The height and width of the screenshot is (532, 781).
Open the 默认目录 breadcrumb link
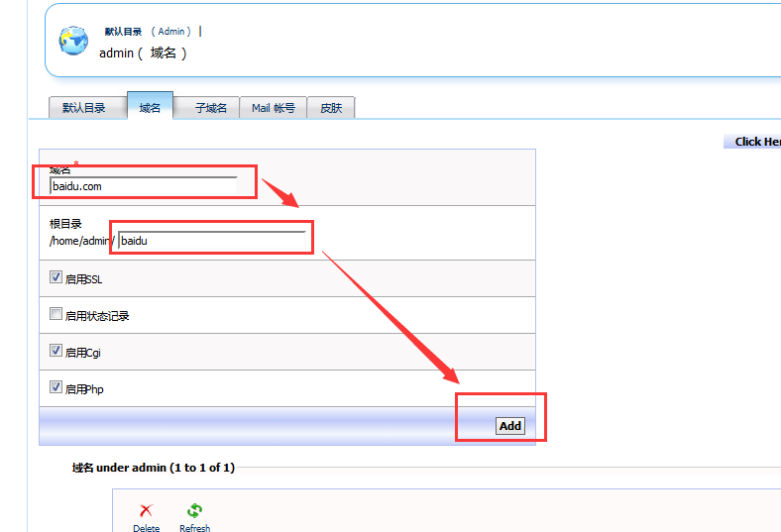(x=123, y=32)
